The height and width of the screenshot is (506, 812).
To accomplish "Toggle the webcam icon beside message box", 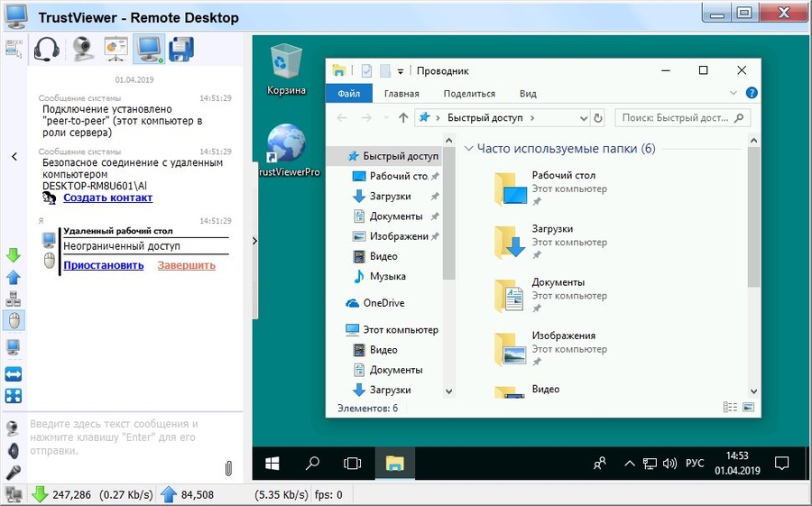I will [13, 428].
